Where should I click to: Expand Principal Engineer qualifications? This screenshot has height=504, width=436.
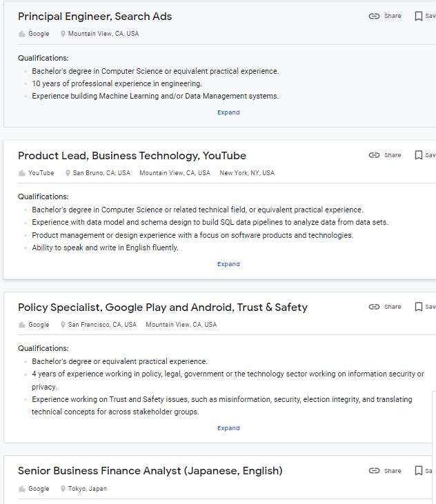coord(228,112)
